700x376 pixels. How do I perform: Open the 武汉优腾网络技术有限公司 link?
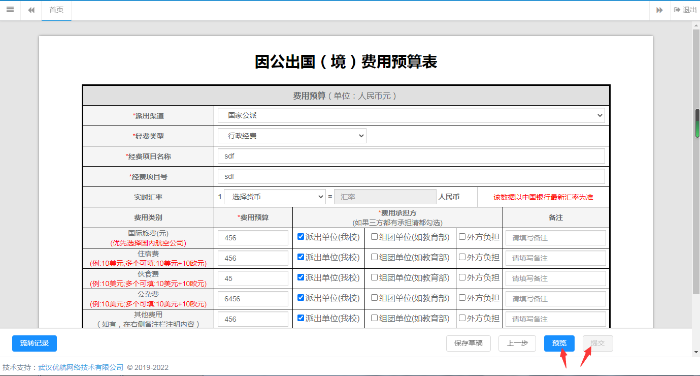pyautogui.click(x=81, y=368)
